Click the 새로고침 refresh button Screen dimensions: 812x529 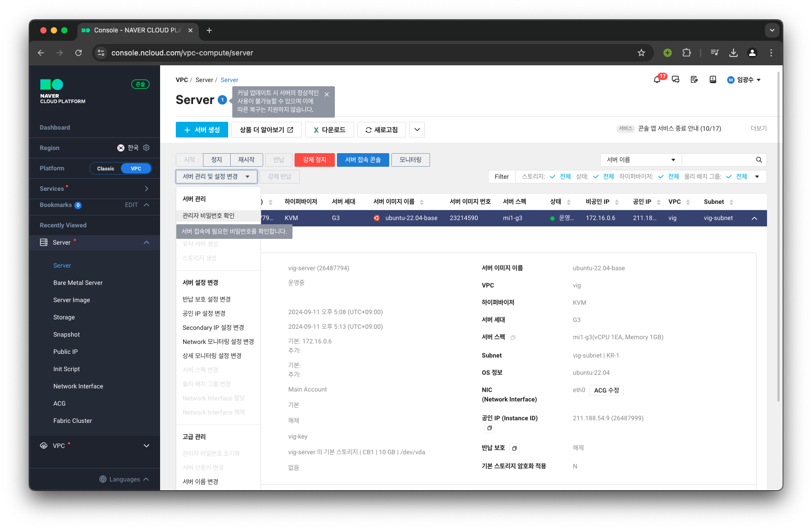[x=381, y=130]
